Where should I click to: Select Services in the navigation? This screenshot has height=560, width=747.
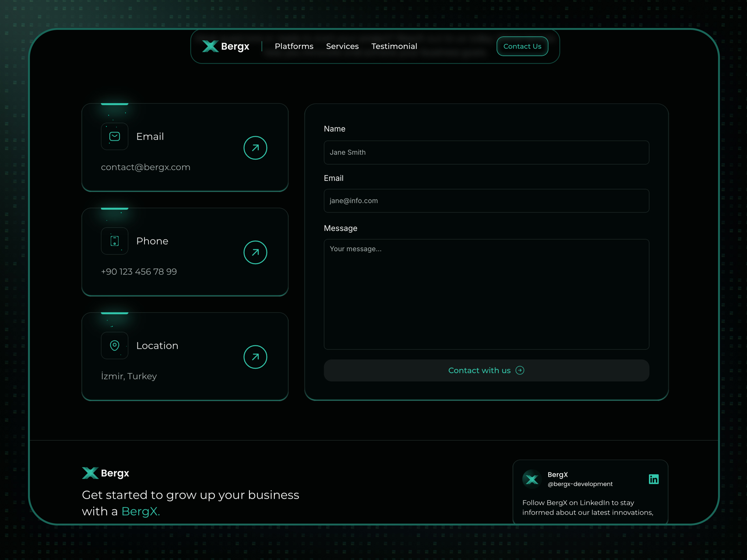coord(342,46)
